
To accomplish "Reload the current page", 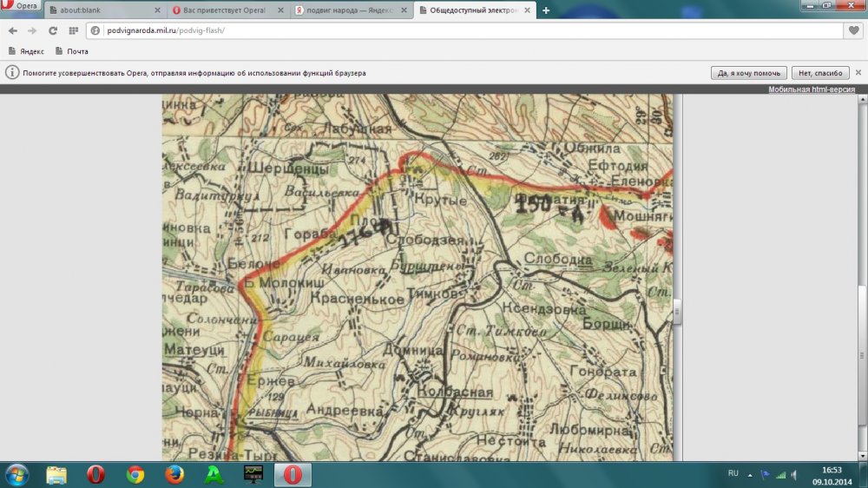I will pyautogui.click(x=53, y=30).
